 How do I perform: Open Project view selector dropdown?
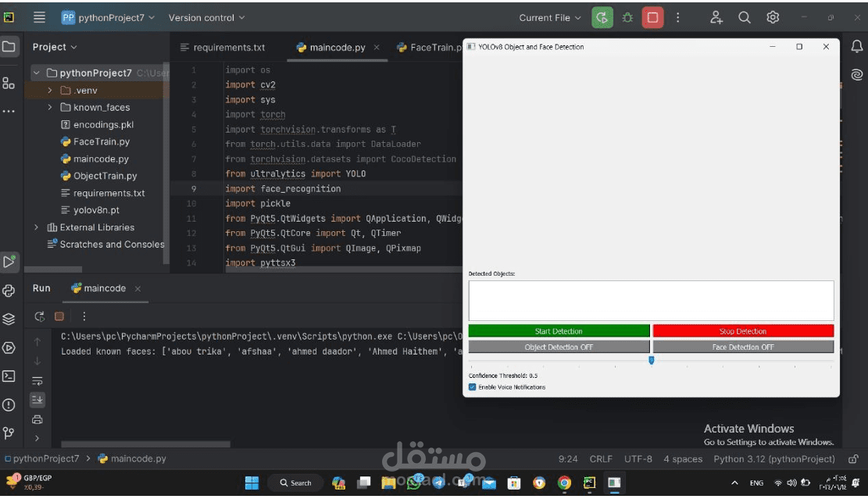(x=55, y=47)
